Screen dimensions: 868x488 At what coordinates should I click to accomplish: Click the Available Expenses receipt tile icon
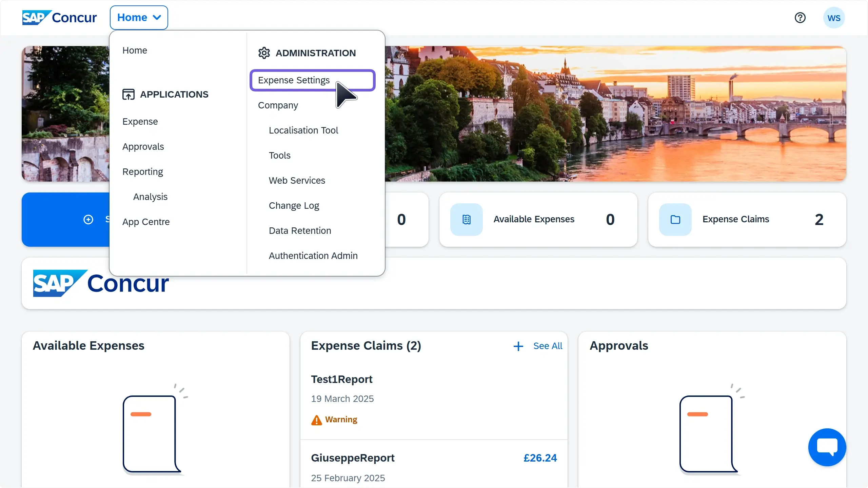pyautogui.click(x=467, y=220)
